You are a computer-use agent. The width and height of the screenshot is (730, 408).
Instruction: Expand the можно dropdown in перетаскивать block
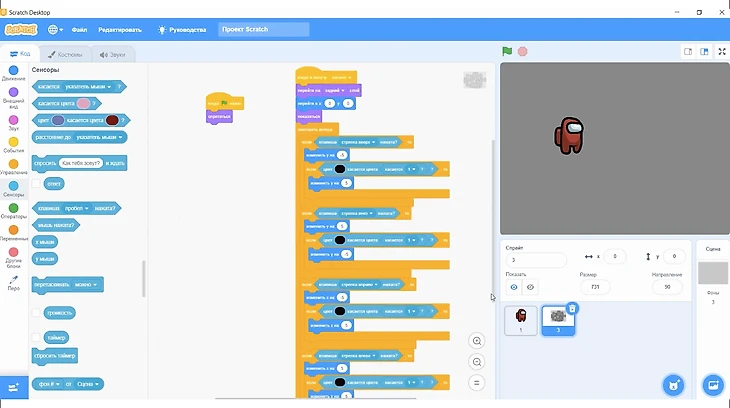coord(86,285)
